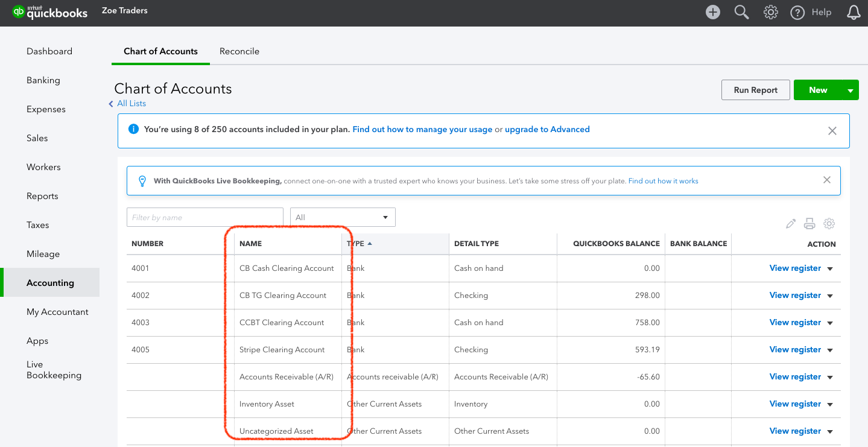Dismiss the account usage info banner

(x=832, y=131)
